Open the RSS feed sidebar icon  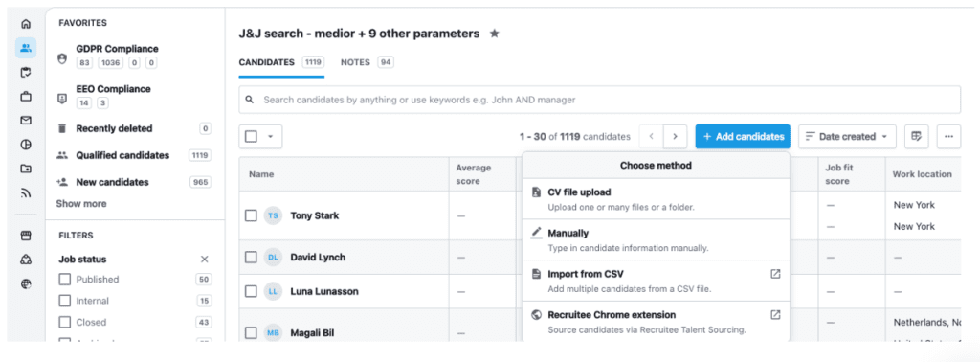(26, 193)
